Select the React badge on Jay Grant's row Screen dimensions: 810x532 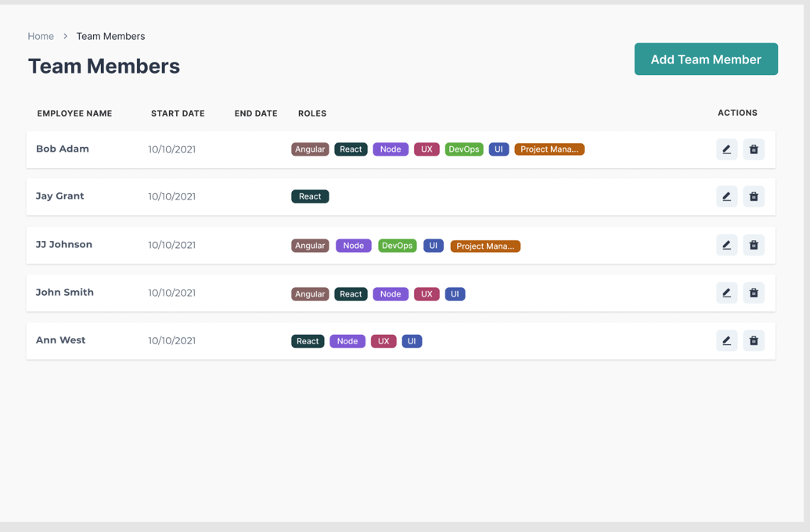(x=310, y=196)
